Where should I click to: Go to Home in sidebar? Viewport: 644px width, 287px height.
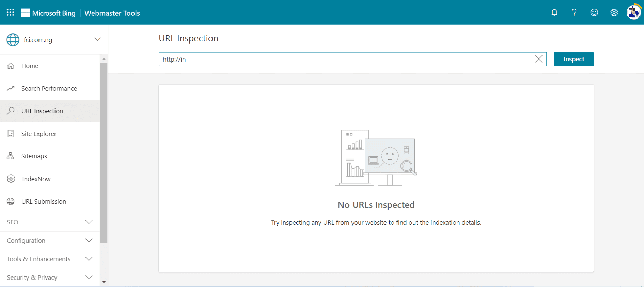coord(30,66)
